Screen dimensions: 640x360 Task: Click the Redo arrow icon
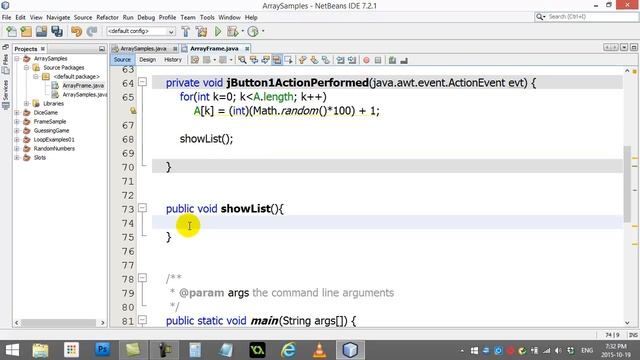pos(92,31)
